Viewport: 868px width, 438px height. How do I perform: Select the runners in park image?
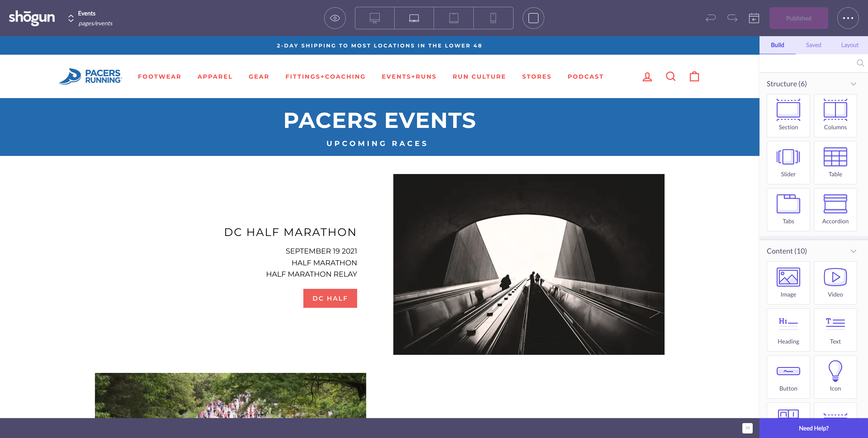coord(231,395)
